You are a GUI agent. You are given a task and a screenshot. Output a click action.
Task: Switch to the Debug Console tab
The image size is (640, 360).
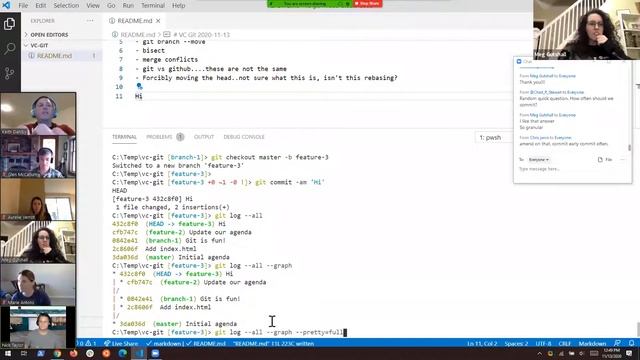tap(244, 137)
